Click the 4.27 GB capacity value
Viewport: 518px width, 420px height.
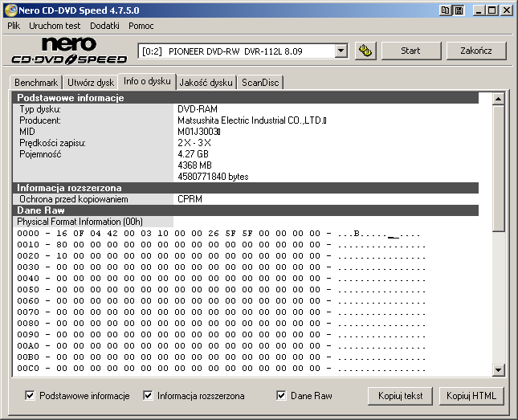[x=193, y=154]
